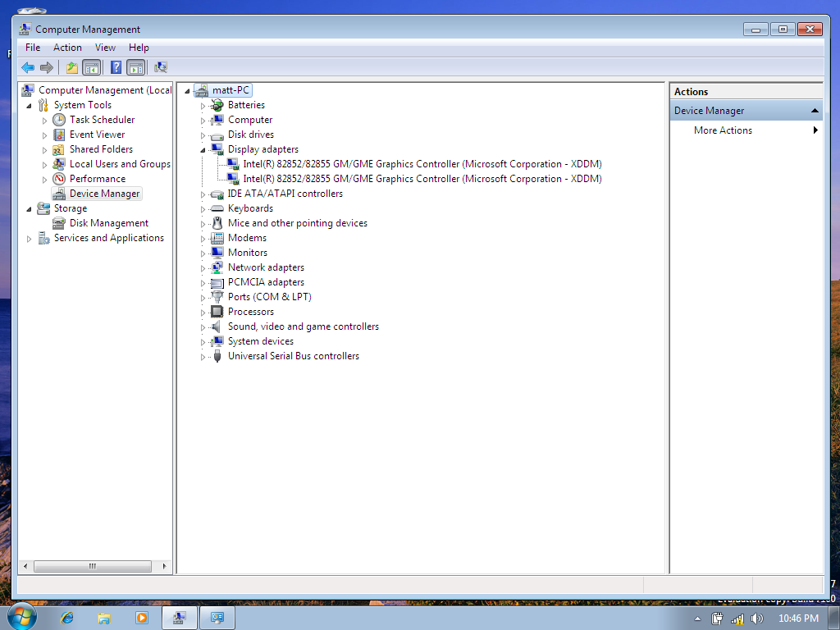Expand Ports (COM & LPT)
The height and width of the screenshot is (630, 840).
[203, 298]
